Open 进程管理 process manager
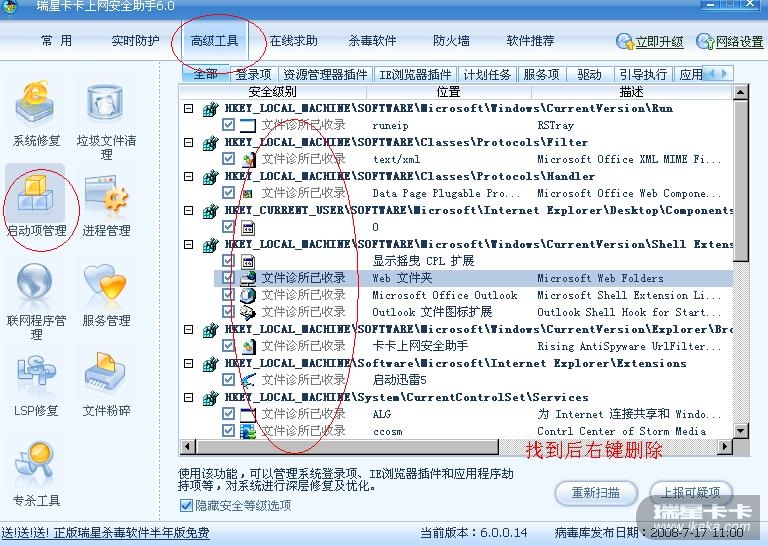 click(106, 205)
